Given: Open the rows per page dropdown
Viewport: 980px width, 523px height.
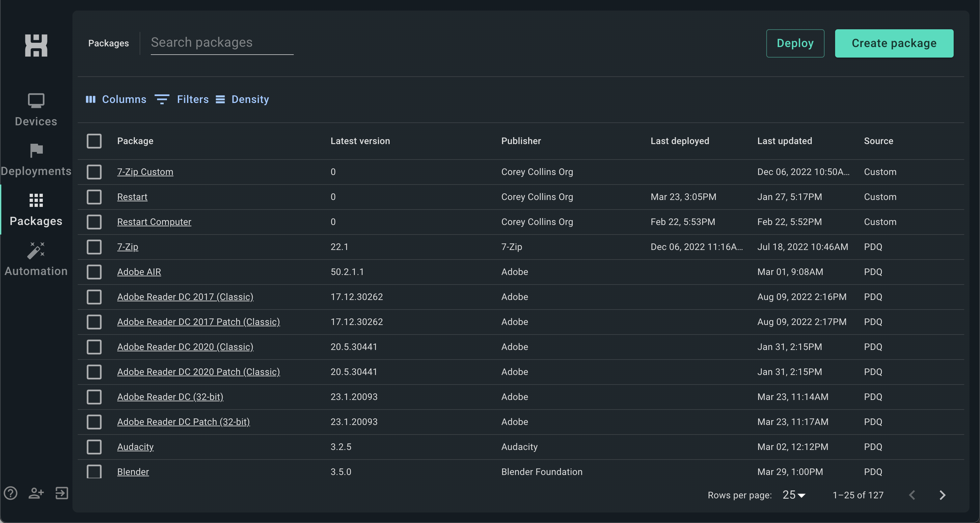Looking at the screenshot, I should pos(794,495).
